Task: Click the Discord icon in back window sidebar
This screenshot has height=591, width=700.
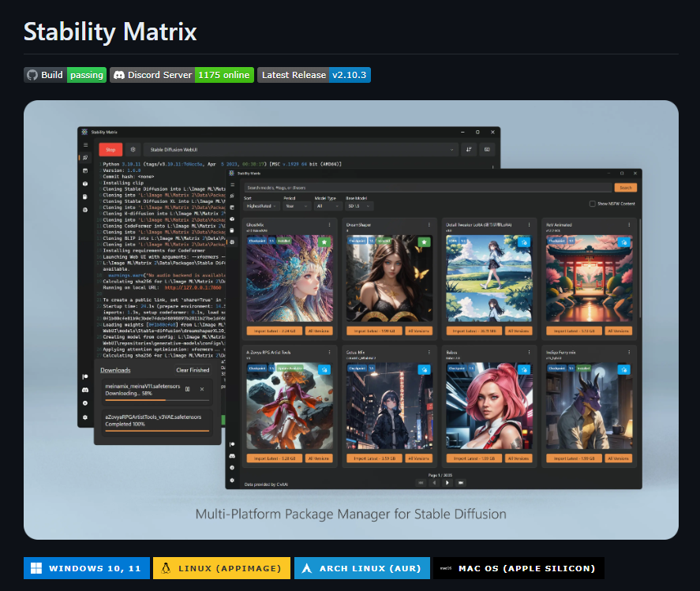Action: click(85, 390)
